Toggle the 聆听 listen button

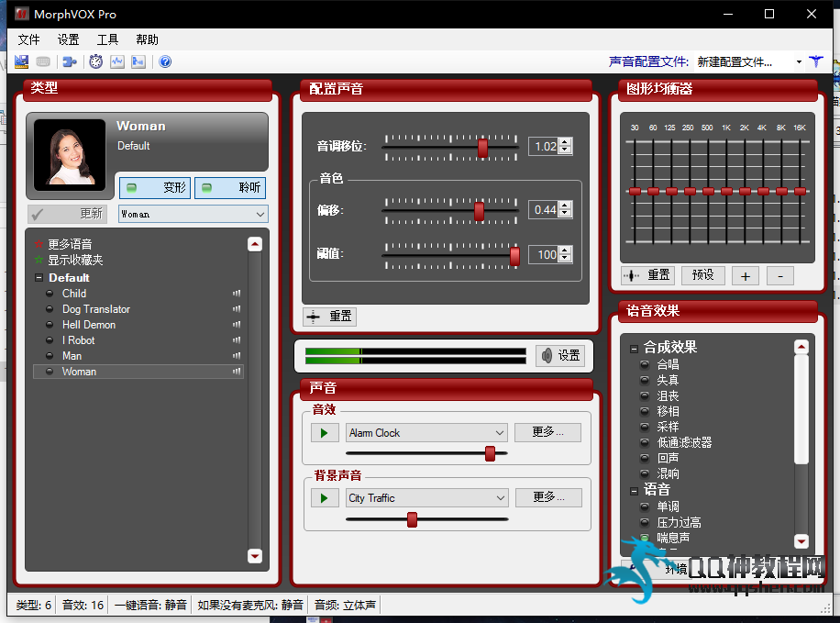[230, 188]
